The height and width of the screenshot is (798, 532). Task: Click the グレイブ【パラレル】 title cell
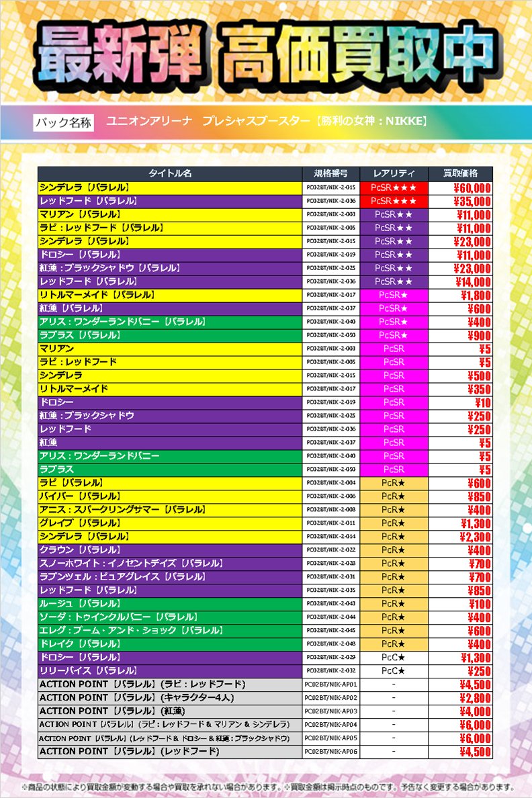(x=170, y=523)
